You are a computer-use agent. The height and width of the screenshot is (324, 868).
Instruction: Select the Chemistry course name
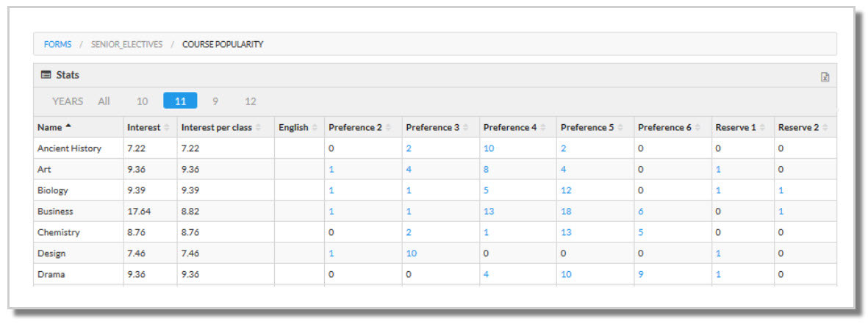pos(58,232)
